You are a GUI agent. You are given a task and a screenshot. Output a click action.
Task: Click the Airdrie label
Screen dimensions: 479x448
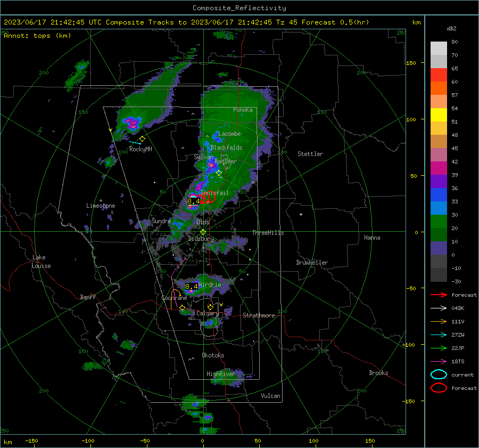point(210,284)
